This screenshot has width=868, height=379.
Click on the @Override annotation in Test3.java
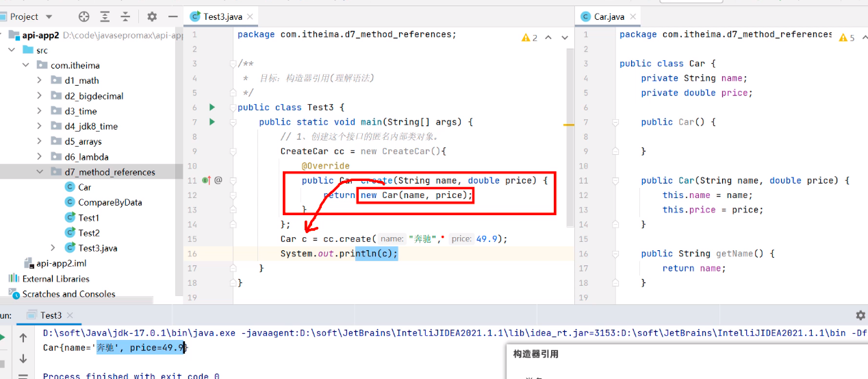[325, 166]
